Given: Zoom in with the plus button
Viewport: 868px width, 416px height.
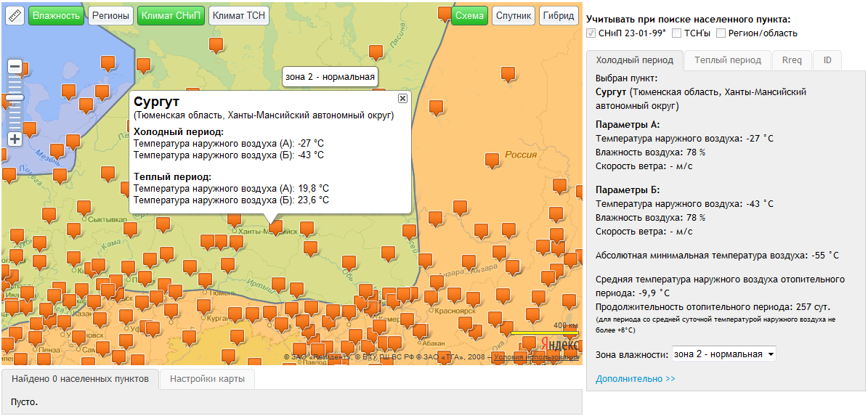Looking at the screenshot, I should 15,139.
